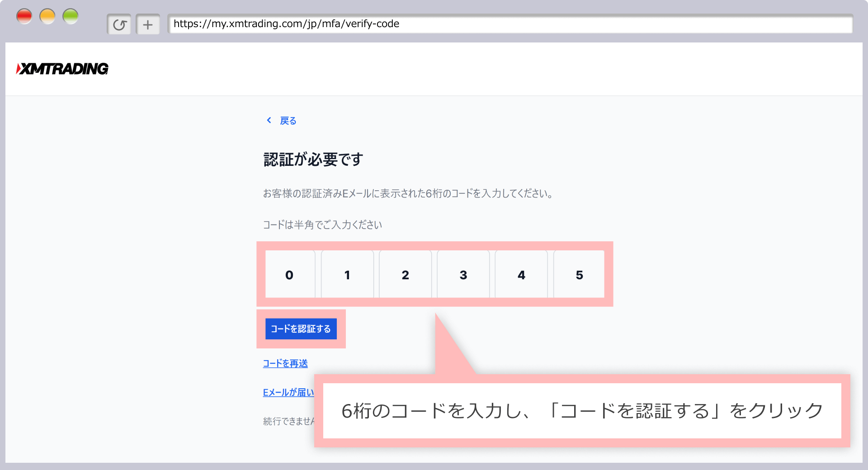
Task: Click the red close window button
Action: [x=24, y=17]
